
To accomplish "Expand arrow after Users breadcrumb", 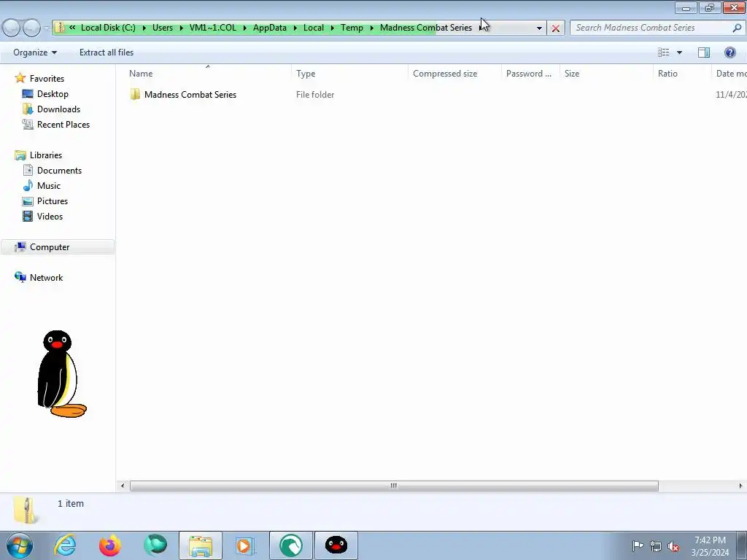I will tap(181, 28).
